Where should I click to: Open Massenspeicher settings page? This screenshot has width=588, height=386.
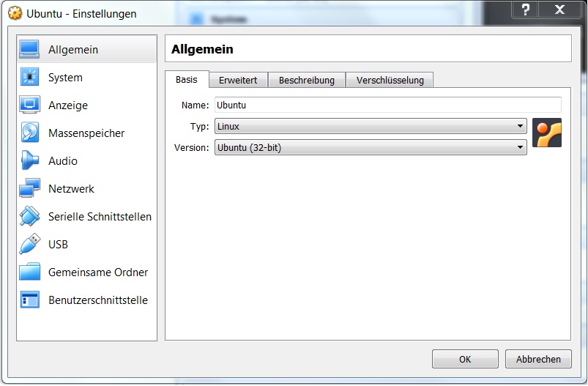click(86, 133)
